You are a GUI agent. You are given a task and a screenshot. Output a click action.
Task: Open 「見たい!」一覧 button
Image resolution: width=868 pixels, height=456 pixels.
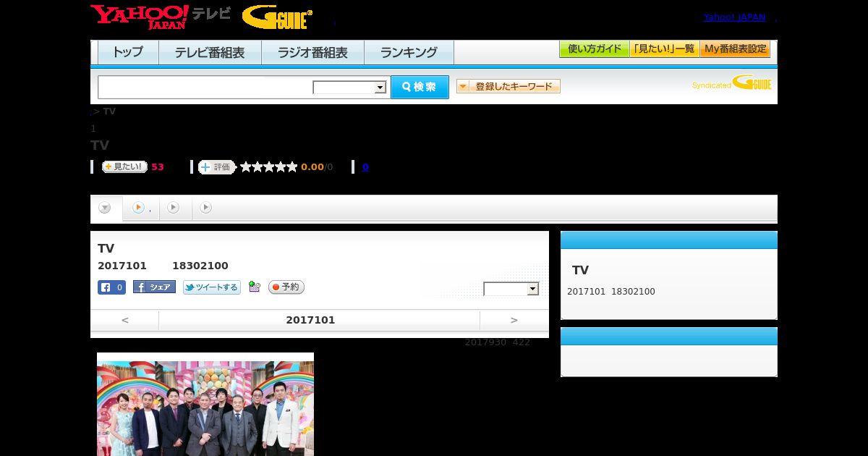pyautogui.click(x=664, y=49)
